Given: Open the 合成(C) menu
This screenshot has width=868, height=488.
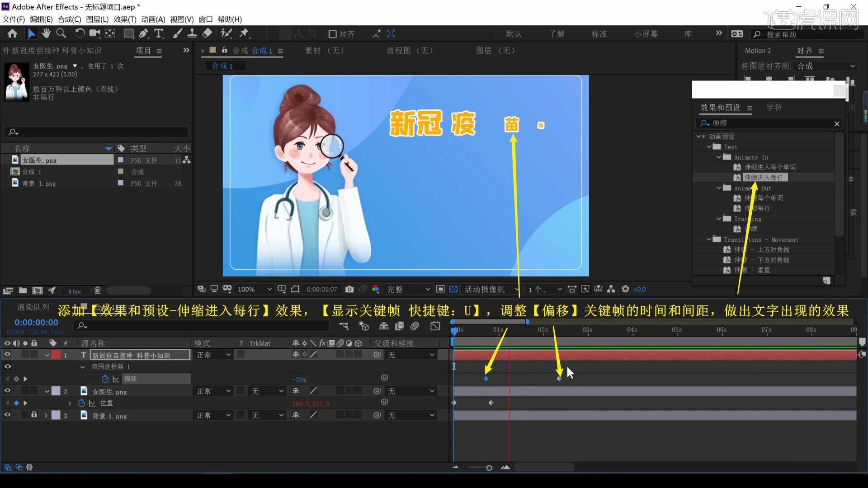Looking at the screenshot, I should click(69, 19).
